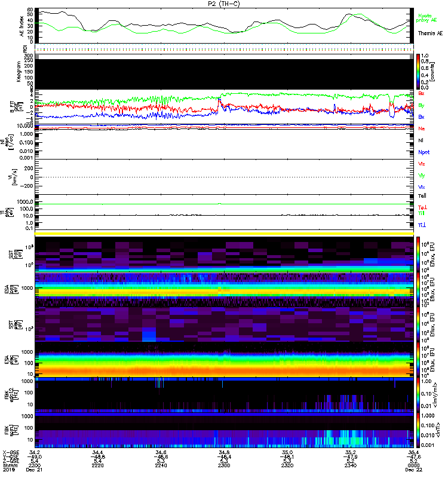Click the red 'Bz' legend label
The height and width of the screenshot is (478, 448).
421,93
